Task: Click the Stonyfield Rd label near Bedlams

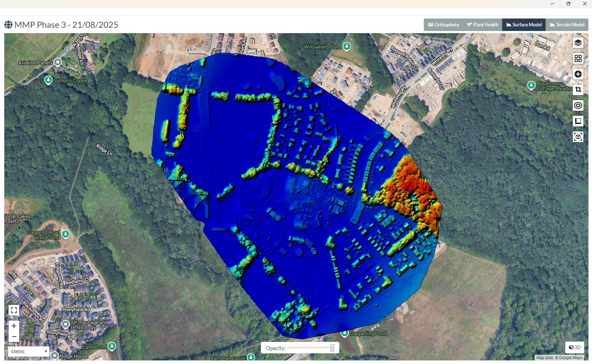Action: click(76, 310)
